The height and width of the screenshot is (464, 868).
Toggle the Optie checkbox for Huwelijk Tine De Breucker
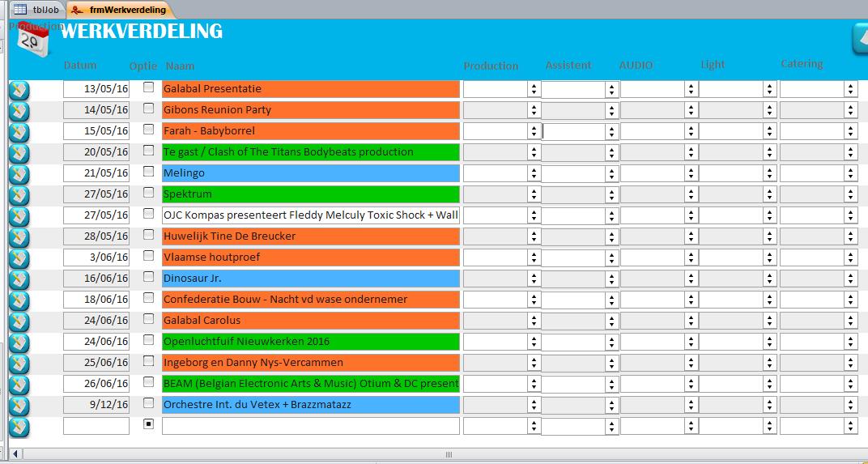(x=148, y=234)
